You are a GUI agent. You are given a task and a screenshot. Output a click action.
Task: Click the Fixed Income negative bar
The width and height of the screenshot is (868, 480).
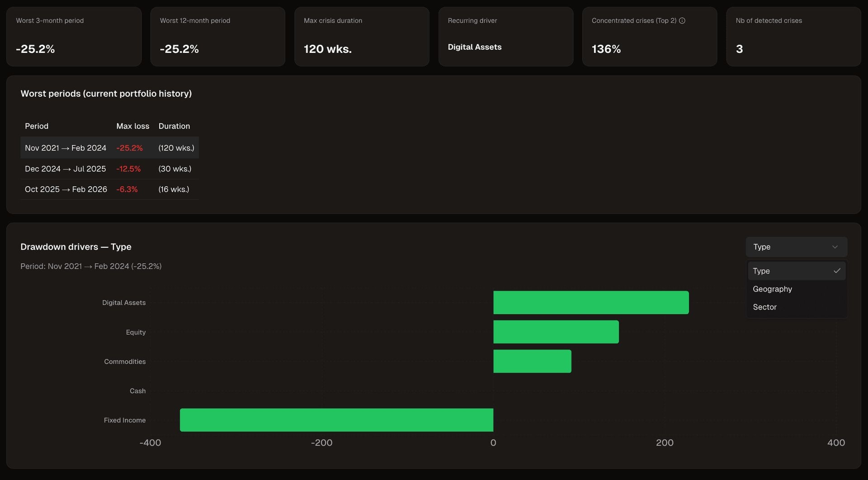coord(336,420)
